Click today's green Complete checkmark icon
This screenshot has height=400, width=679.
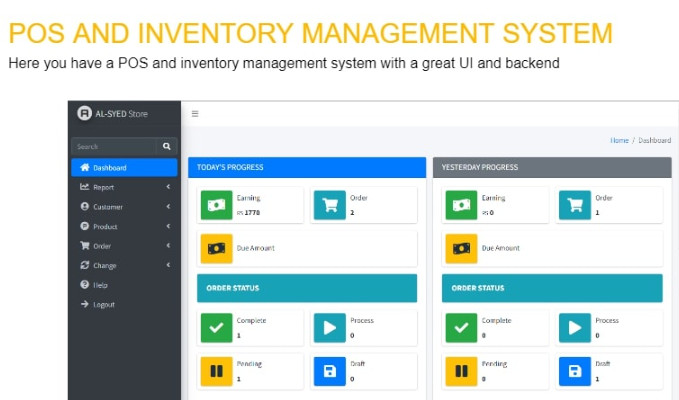point(217,328)
